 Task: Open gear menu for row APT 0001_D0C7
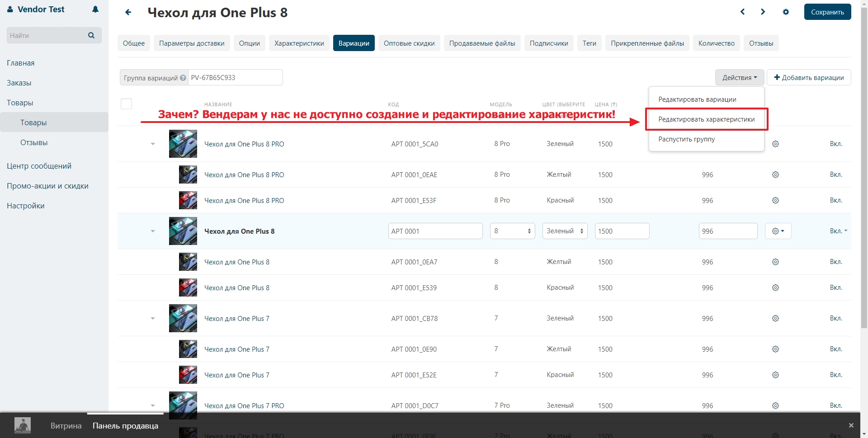pyautogui.click(x=775, y=405)
